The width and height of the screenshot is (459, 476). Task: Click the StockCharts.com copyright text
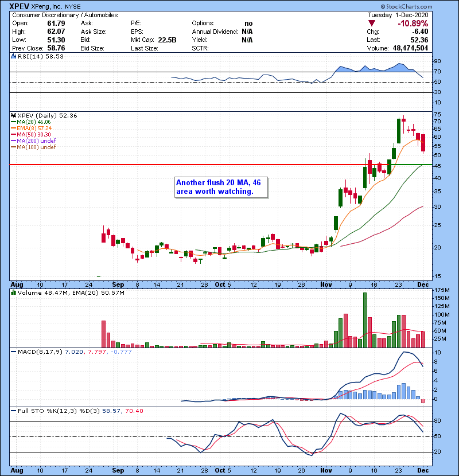(x=406, y=6)
